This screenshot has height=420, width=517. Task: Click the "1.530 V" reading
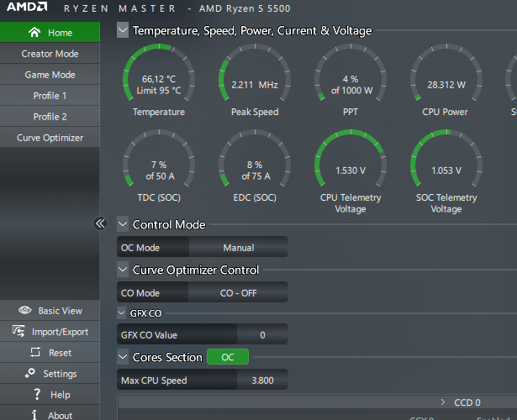[x=351, y=171]
